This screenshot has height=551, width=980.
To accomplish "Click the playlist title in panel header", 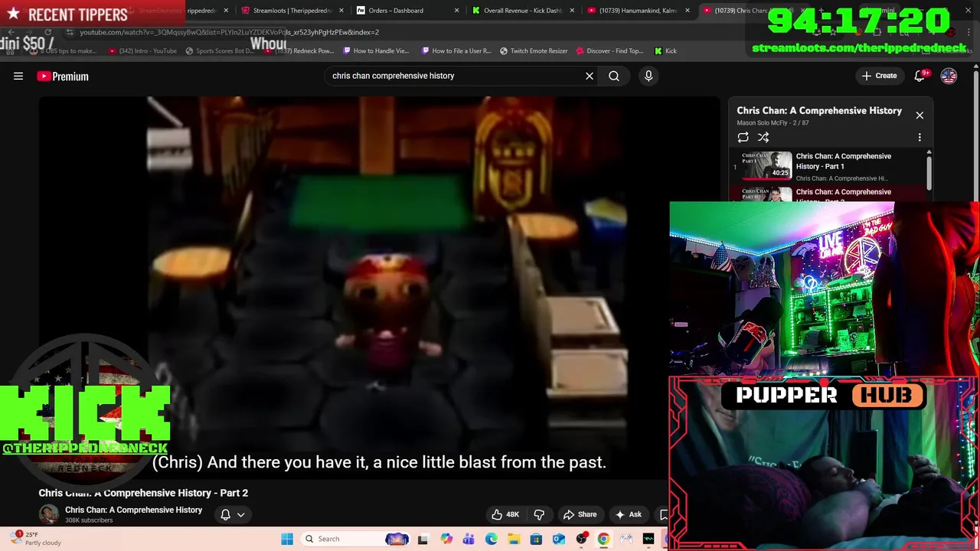I will 819,110.
